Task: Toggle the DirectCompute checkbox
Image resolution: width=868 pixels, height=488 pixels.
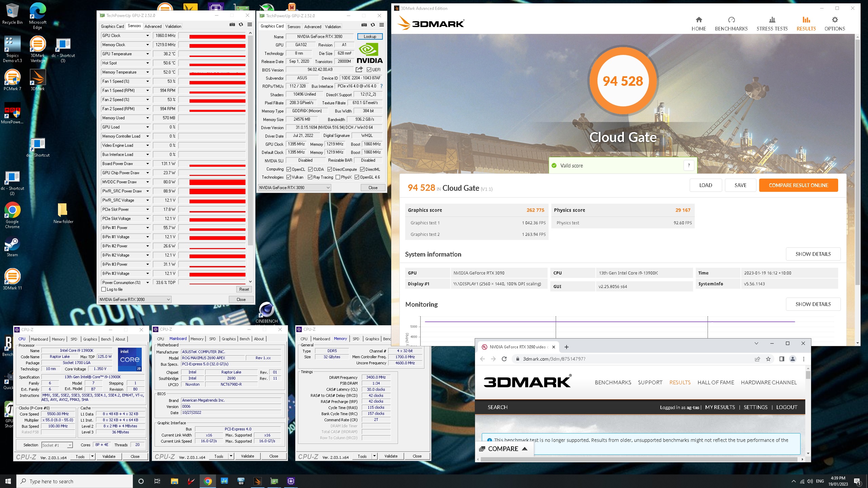Action: (330, 169)
